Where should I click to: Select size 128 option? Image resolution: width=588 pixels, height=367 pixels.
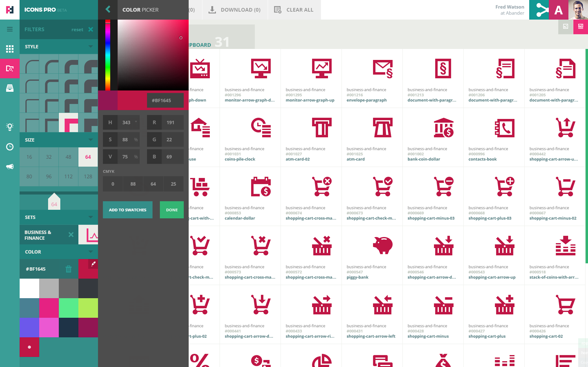[x=88, y=176]
